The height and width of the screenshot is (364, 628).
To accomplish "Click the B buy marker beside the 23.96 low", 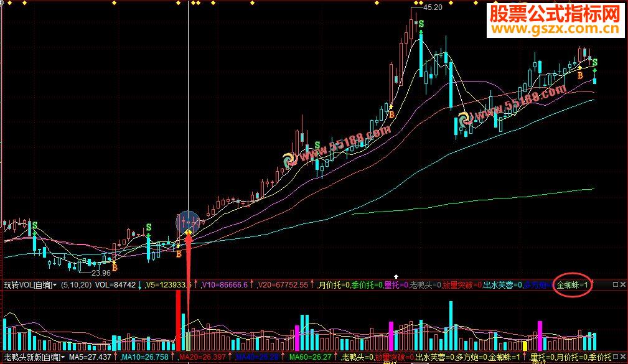I will coord(115,268).
